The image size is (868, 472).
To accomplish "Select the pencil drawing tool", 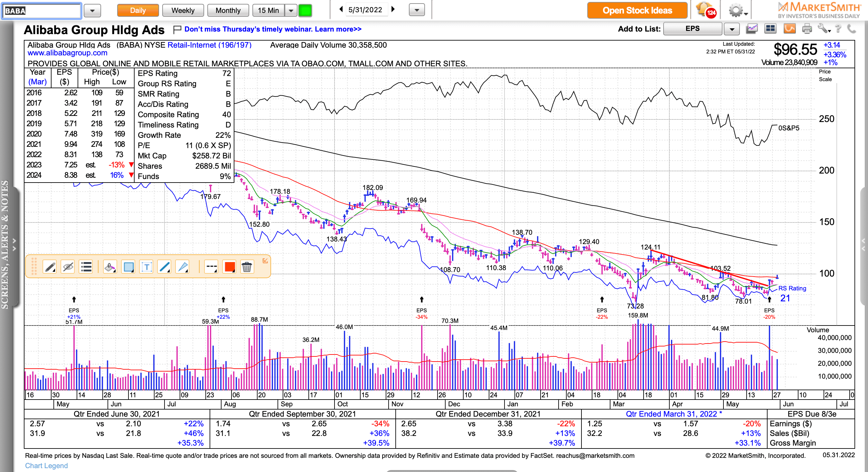I will 50,267.
